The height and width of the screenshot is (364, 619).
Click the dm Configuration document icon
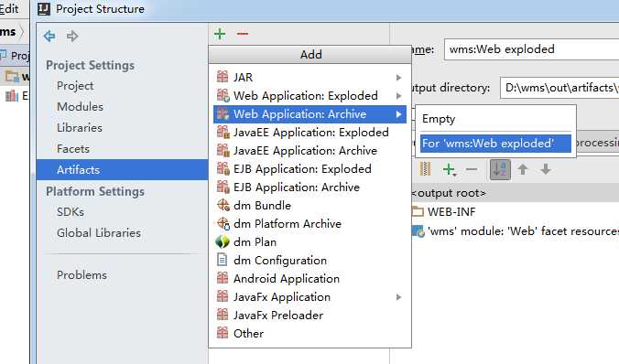pyautogui.click(x=223, y=260)
